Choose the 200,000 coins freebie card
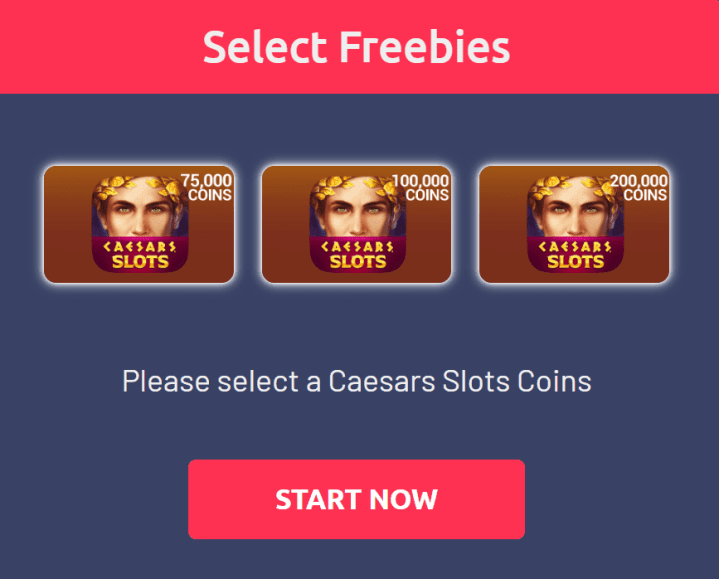719x579 pixels. coord(574,224)
